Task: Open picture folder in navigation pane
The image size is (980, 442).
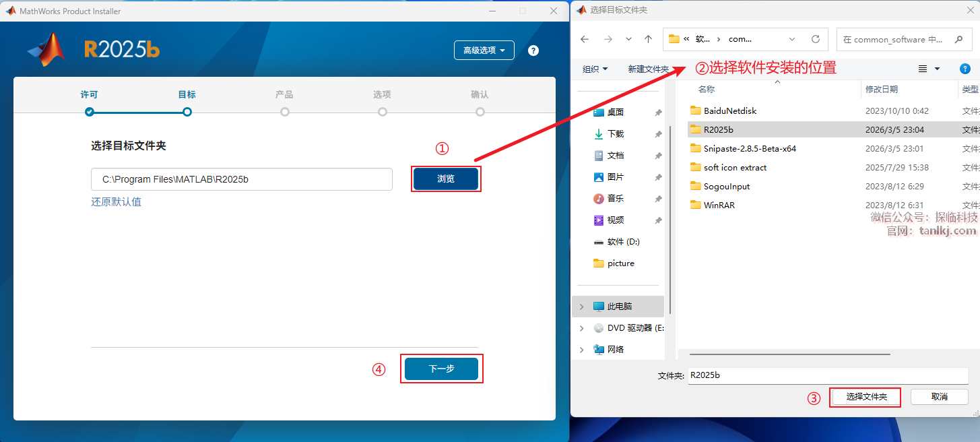Action: pos(620,263)
